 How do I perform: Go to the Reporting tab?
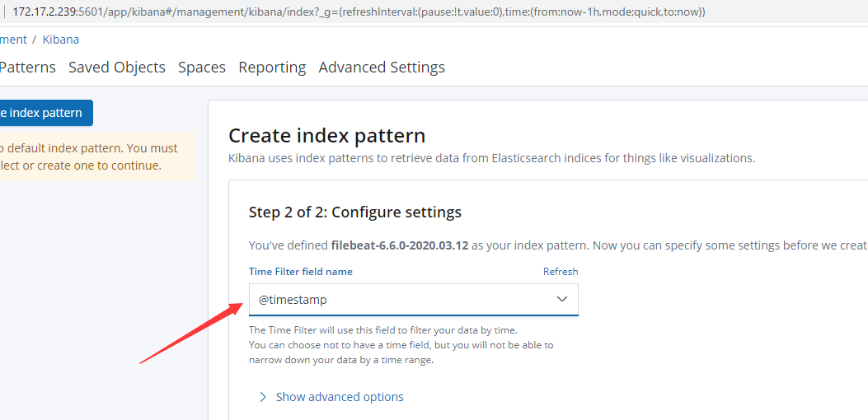coord(272,68)
